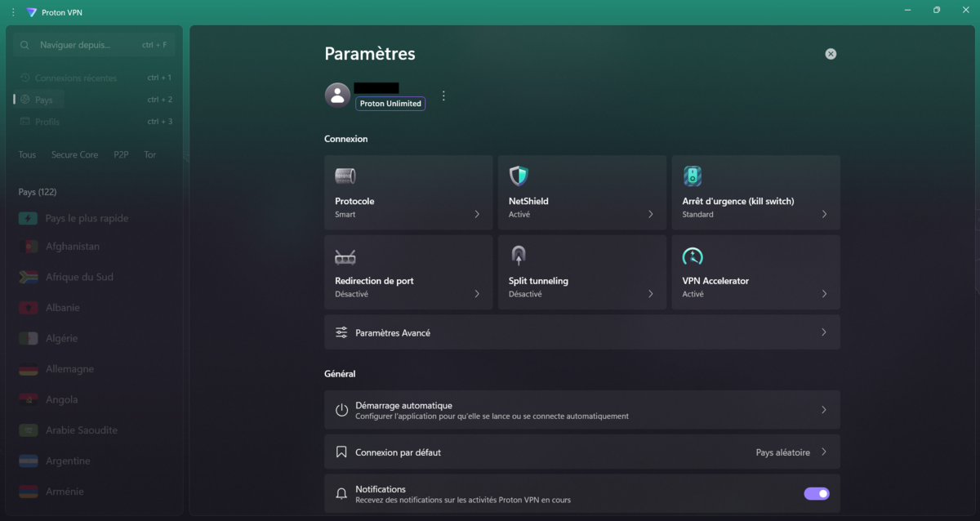The height and width of the screenshot is (521, 980).
Task: Open the Protocole settings card icon
Action: point(345,176)
